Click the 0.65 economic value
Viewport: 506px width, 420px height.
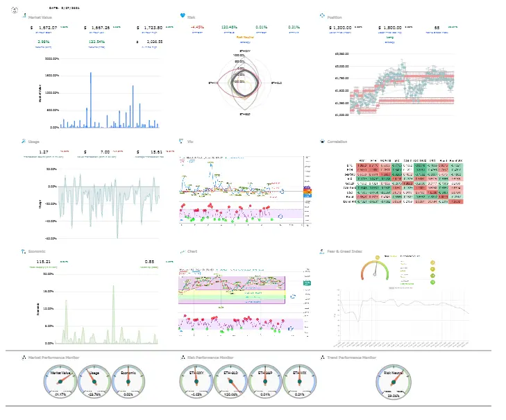149,262
